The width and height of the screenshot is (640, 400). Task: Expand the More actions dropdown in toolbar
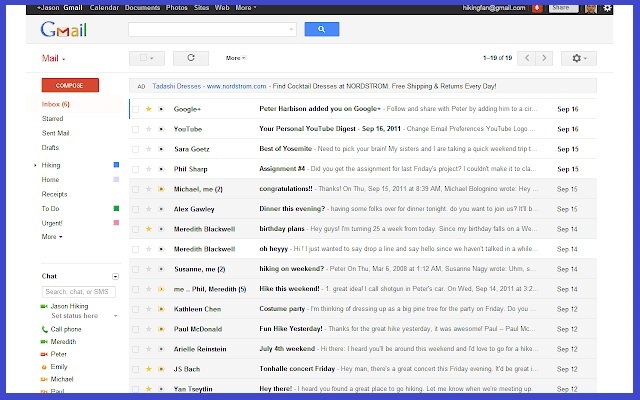pyautogui.click(x=236, y=58)
